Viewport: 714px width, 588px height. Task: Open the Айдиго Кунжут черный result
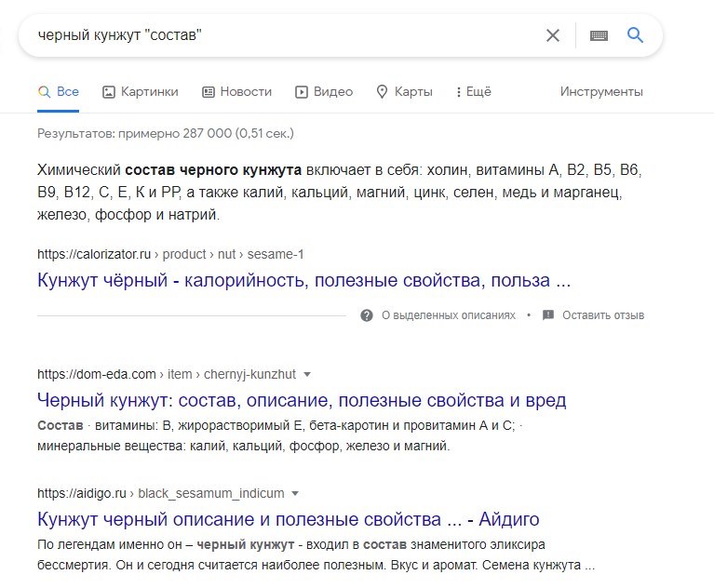click(288, 519)
